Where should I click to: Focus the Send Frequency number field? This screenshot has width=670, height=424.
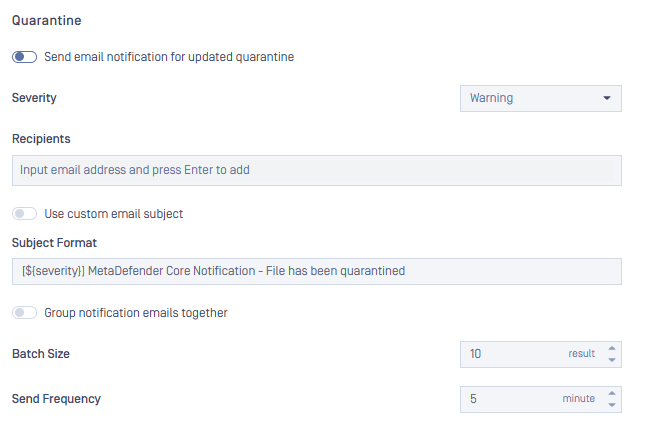510,399
